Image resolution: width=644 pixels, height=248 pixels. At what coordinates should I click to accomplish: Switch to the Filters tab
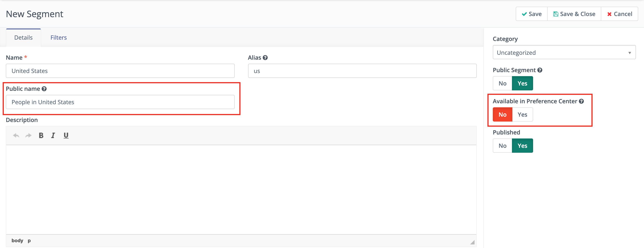tap(59, 38)
